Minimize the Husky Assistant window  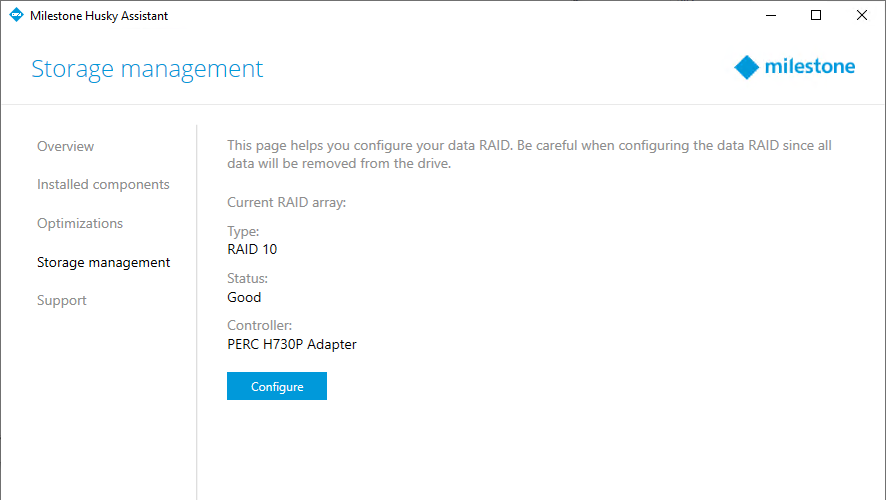[x=770, y=15]
